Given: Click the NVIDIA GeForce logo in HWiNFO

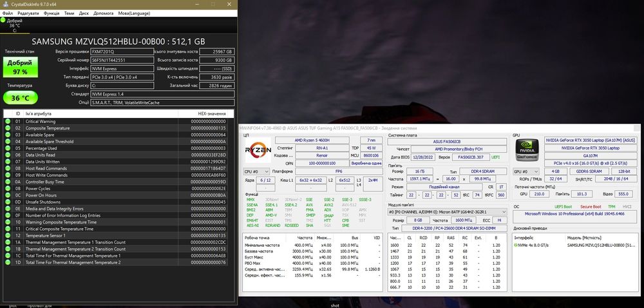Looking at the screenshot, I should [x=527, y=150].
